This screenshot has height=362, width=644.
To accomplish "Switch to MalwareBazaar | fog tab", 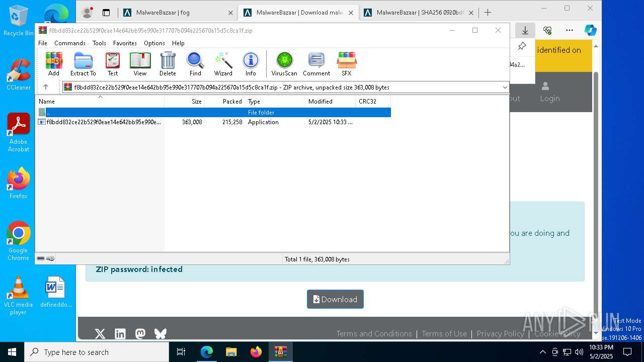I will [x=179, y=13].
